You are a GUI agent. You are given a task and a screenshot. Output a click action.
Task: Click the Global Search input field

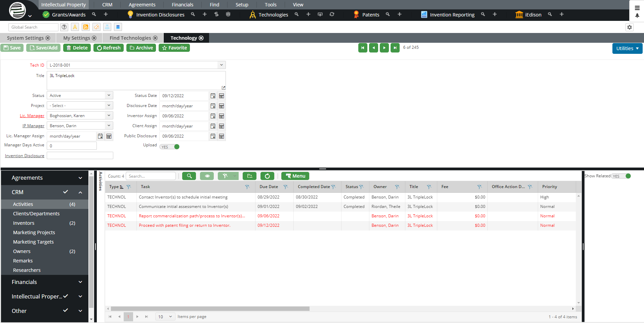click(33, 27)
